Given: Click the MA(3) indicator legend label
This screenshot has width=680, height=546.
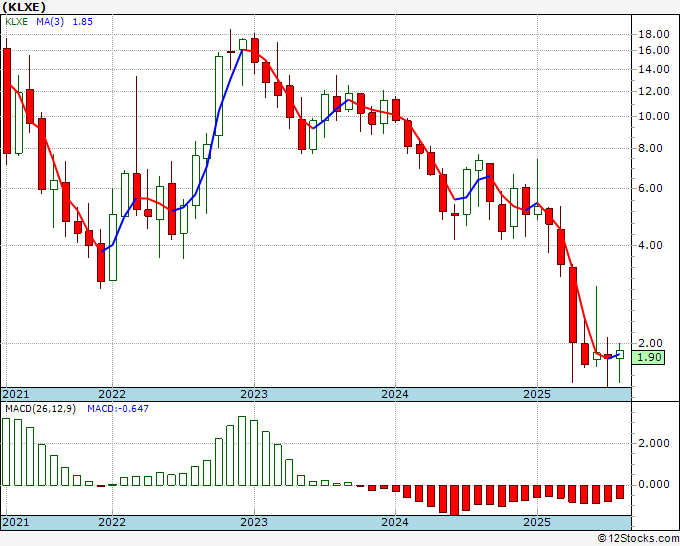Looking at the screenshot, I should pyautogui.click(x=50, y=22).
